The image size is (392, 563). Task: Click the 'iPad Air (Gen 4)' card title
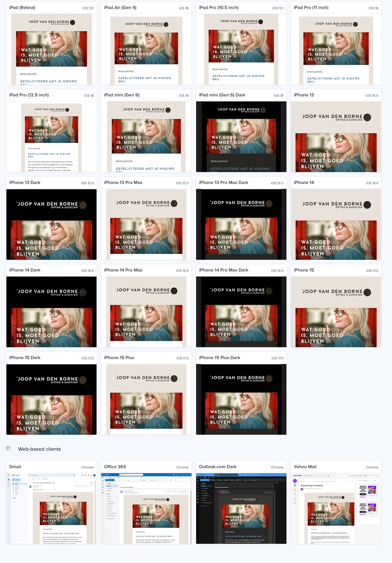(120, 8)
